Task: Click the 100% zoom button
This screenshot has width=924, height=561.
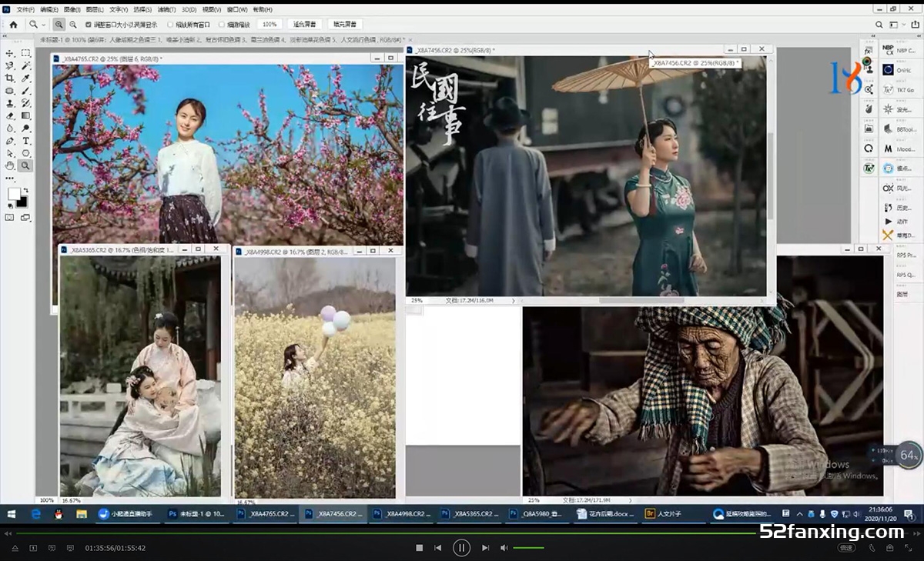Action: tap(269, 25)
